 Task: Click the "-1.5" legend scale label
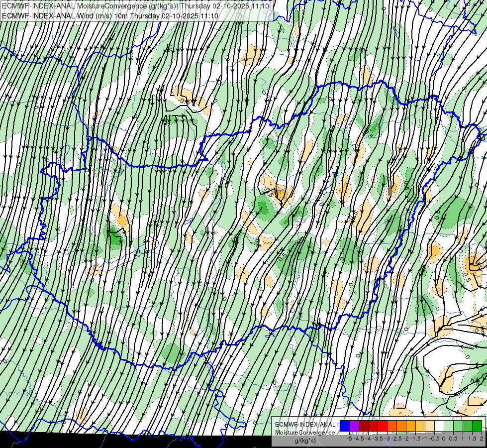[415, 439]
